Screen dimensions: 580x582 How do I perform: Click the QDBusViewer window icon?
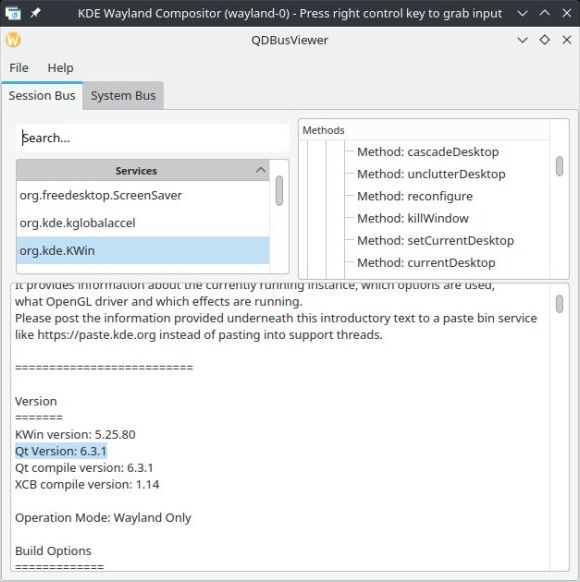13,40
